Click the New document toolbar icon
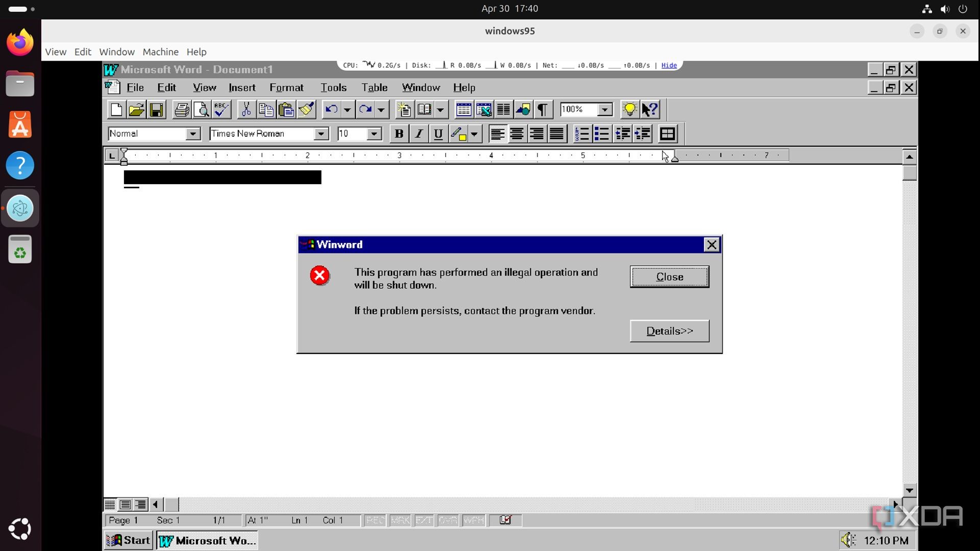 tap(116, 110)
